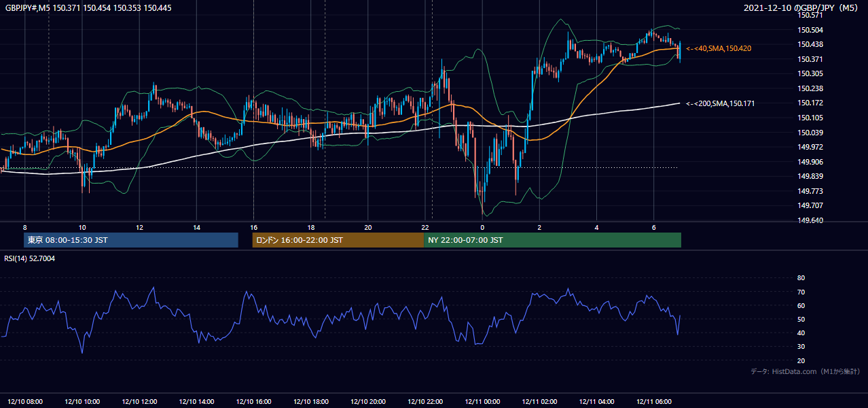The image size is (868, 408).
Task: Click price axis value 150.571
Action: [x=810, y=15]
